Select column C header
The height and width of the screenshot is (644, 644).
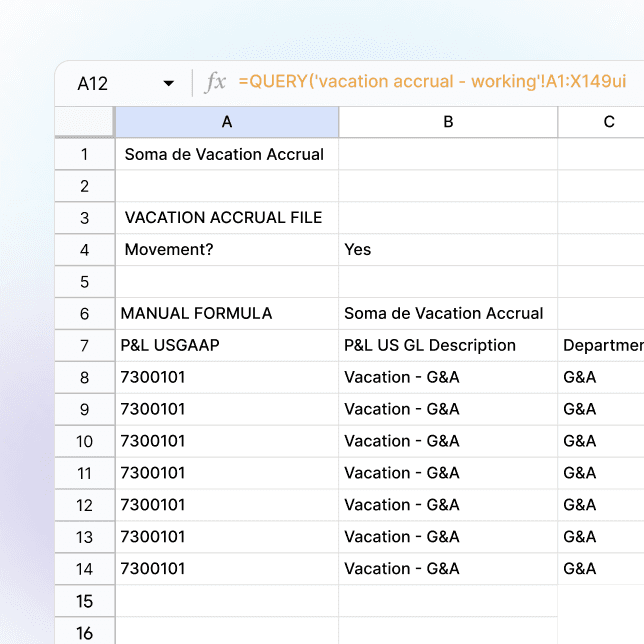point(601,122)
